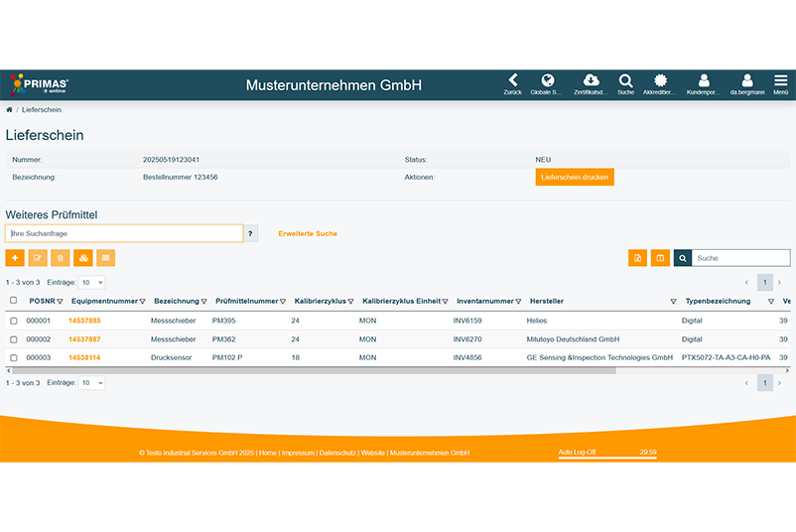Open the Hersteller column filter arrow

point(673,302)
